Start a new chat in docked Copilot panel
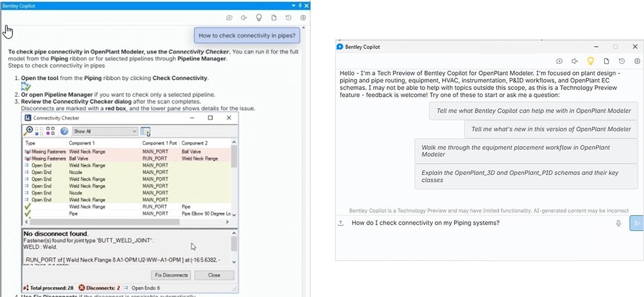 click(x=229, y=18)
